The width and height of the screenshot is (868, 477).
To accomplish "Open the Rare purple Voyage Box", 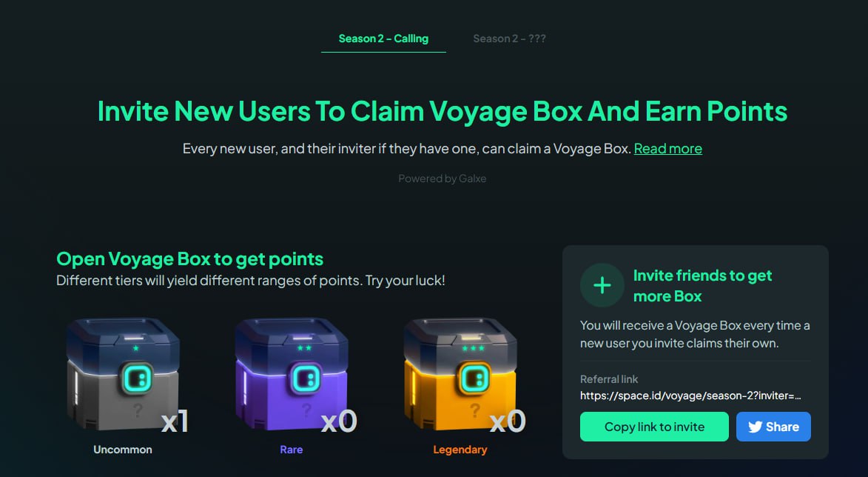I will pos(292,374).
